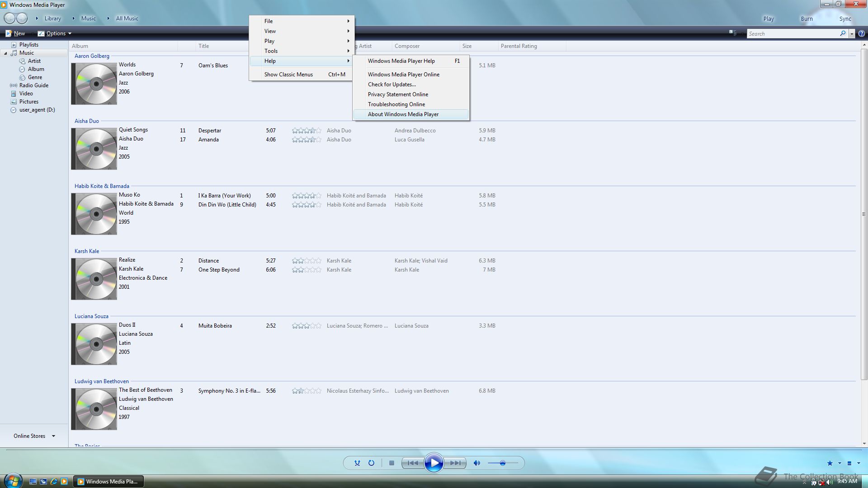Select Pictures in navigation pane
Screen dimensions: 868x488
pyautogui.click(x=29, y=102)
